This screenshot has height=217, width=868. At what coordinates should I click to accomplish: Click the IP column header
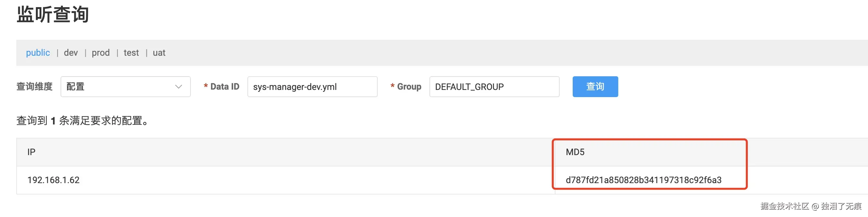[31, 152]
